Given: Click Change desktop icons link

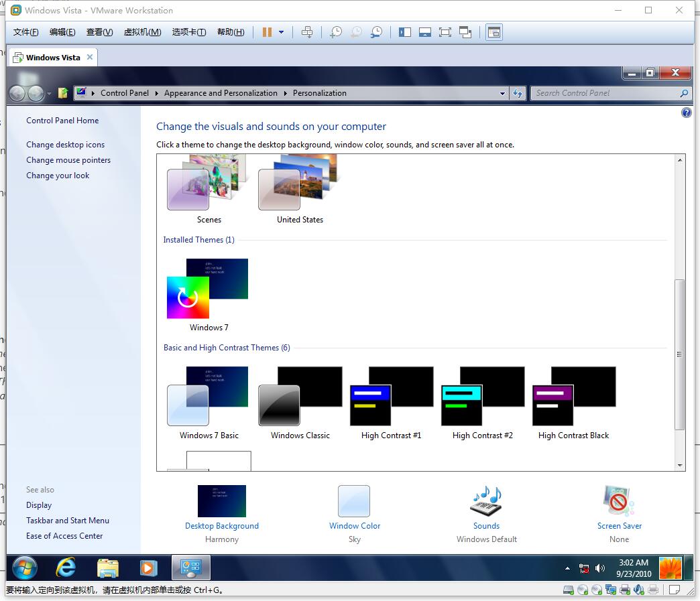Looking at the screenshot, I should click(x=65, y=145).
